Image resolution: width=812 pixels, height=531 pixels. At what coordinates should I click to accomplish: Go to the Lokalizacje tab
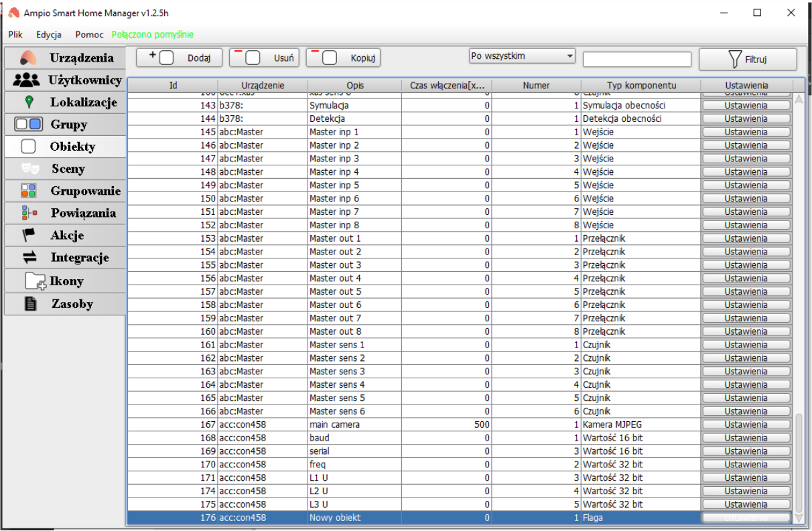[x=65, y=102]
